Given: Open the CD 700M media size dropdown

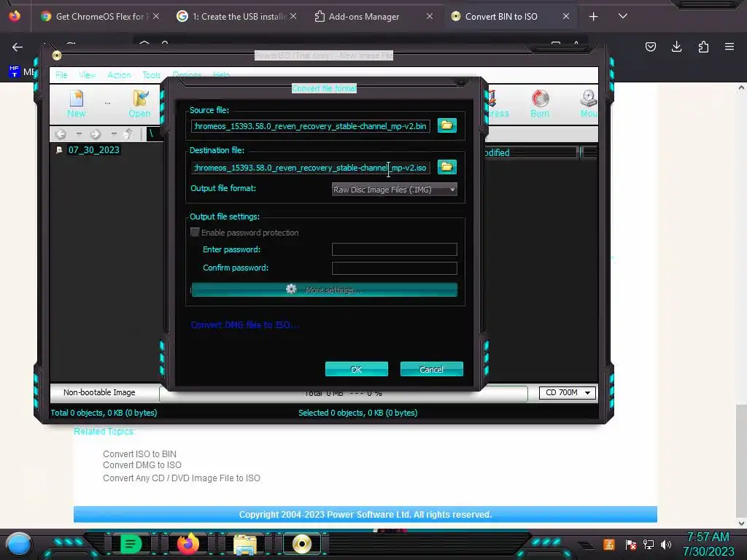Looking at the screenshot, I should 567,392.
